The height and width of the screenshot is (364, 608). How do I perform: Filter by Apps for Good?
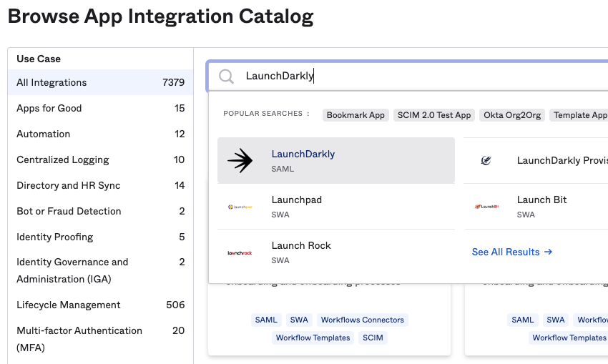point(100,108)
